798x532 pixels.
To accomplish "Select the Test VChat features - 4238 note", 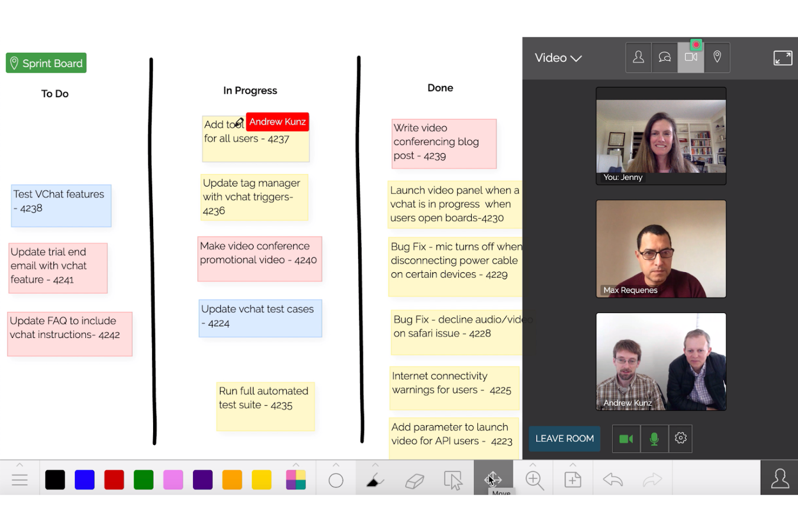I will 61,206.
